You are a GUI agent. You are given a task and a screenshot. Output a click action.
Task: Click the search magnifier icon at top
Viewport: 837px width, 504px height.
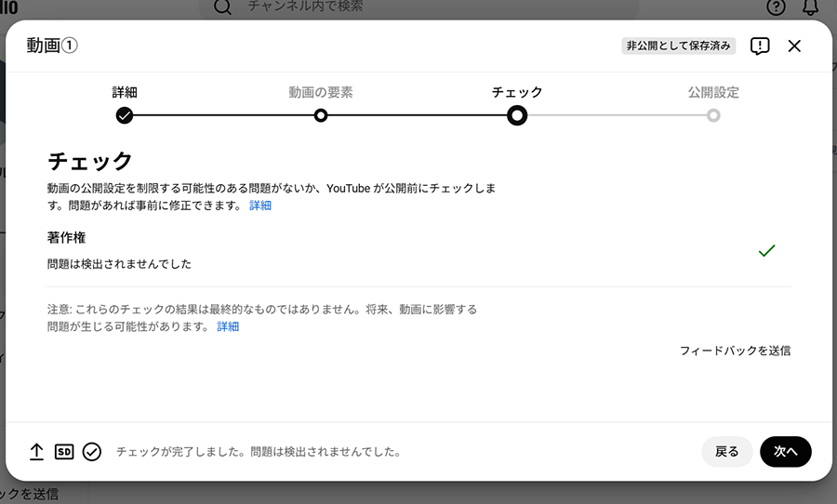(222, 7)
